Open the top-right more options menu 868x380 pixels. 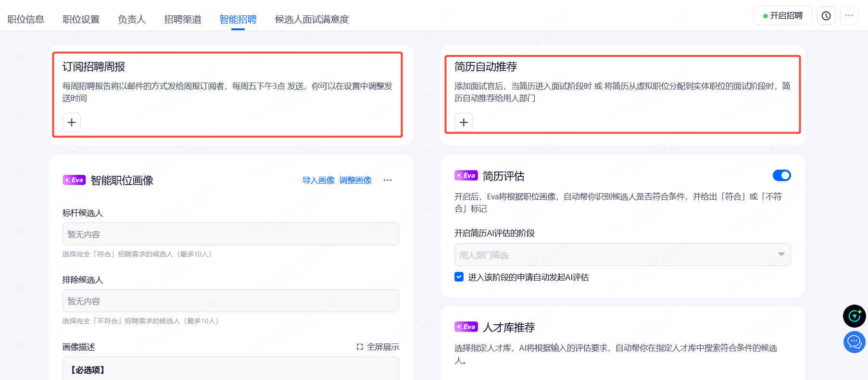click(x=849, y=16)
